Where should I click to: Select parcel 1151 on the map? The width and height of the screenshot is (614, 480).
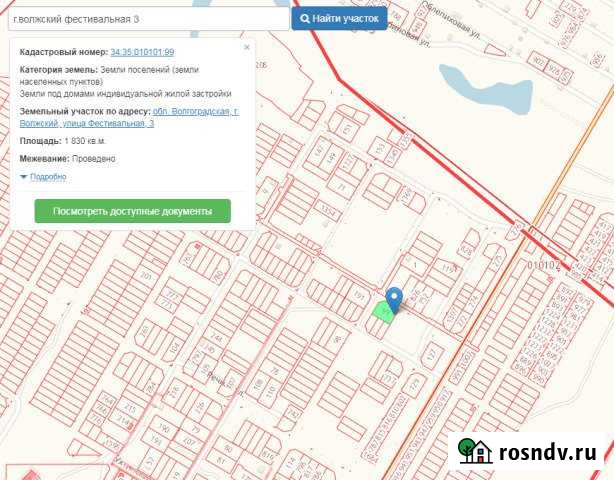[448, 269]
